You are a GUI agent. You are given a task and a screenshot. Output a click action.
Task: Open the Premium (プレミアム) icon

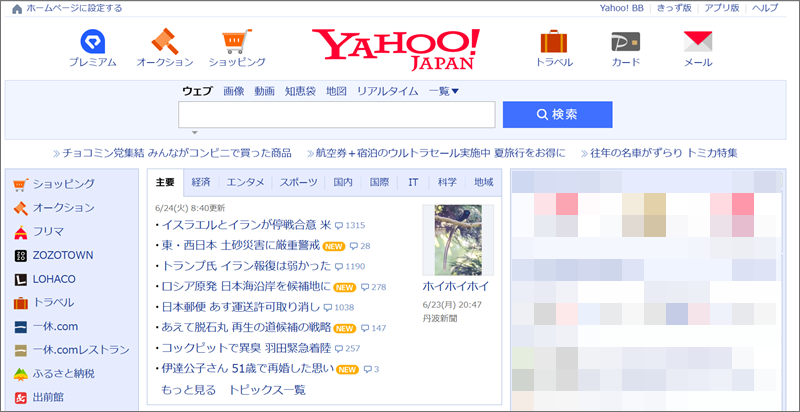pyautogui.click(x=93, y=41)
